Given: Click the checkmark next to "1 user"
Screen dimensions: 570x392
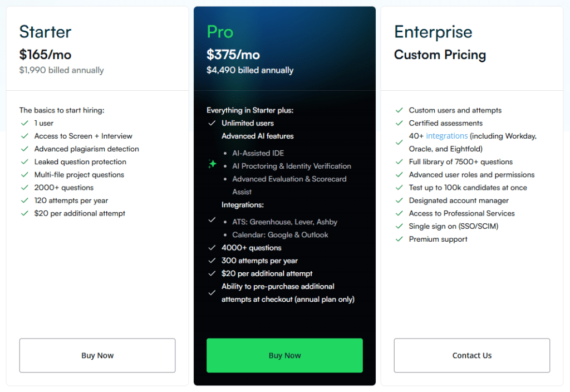Looking at the screenshot, I should tap(24, 123).
